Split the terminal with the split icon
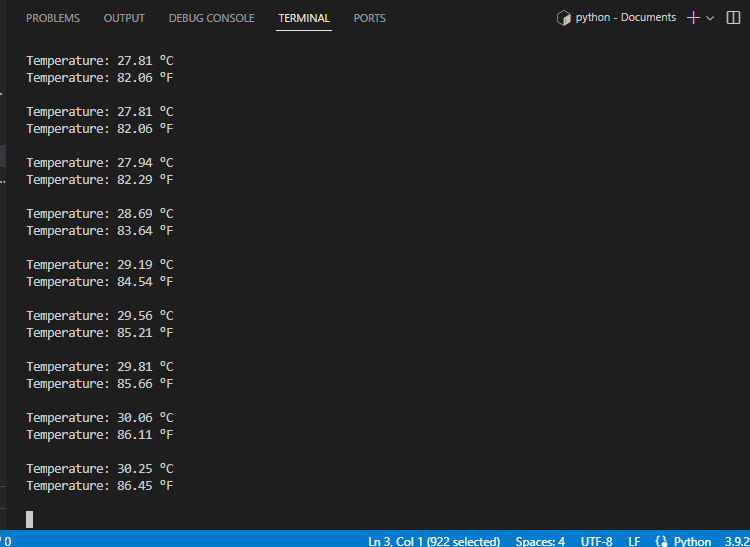The height and width of the screenshot is (547, 750). [734, 18]
